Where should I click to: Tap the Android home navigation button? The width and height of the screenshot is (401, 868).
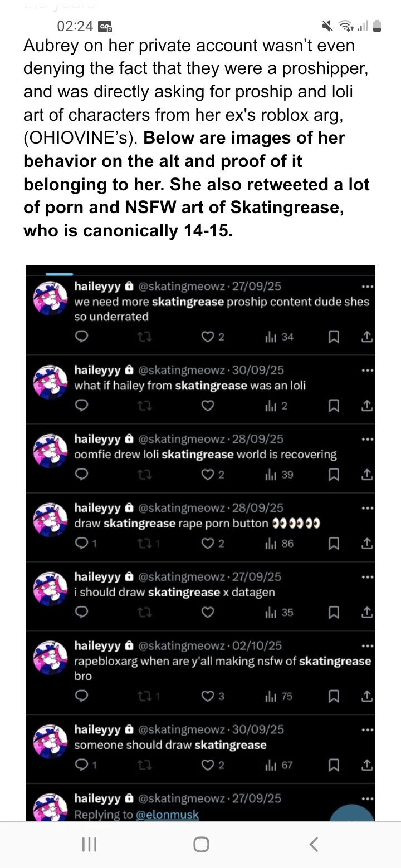click(201, 845)
